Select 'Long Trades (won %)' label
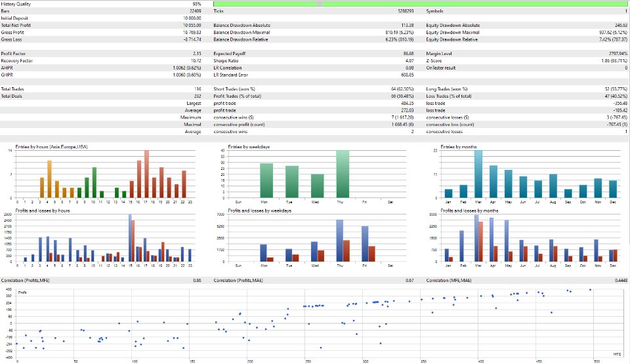Screen dimensions: 630x364 click(x=447, y=89)
